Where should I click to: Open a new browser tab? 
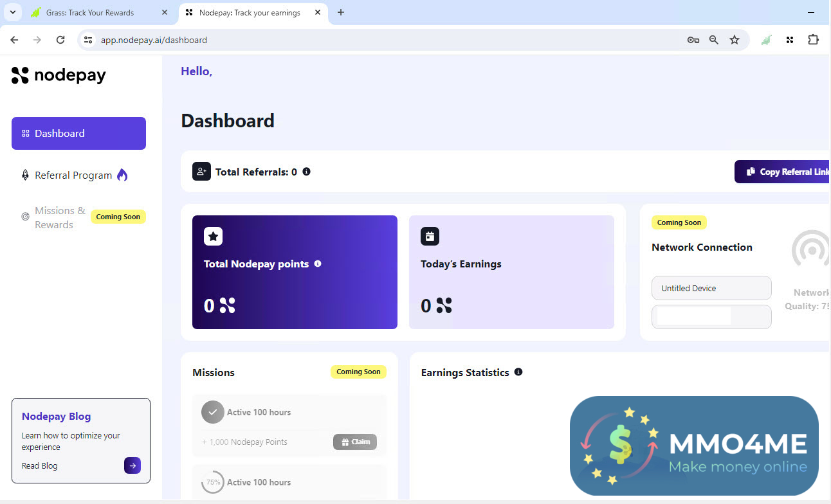341,12
